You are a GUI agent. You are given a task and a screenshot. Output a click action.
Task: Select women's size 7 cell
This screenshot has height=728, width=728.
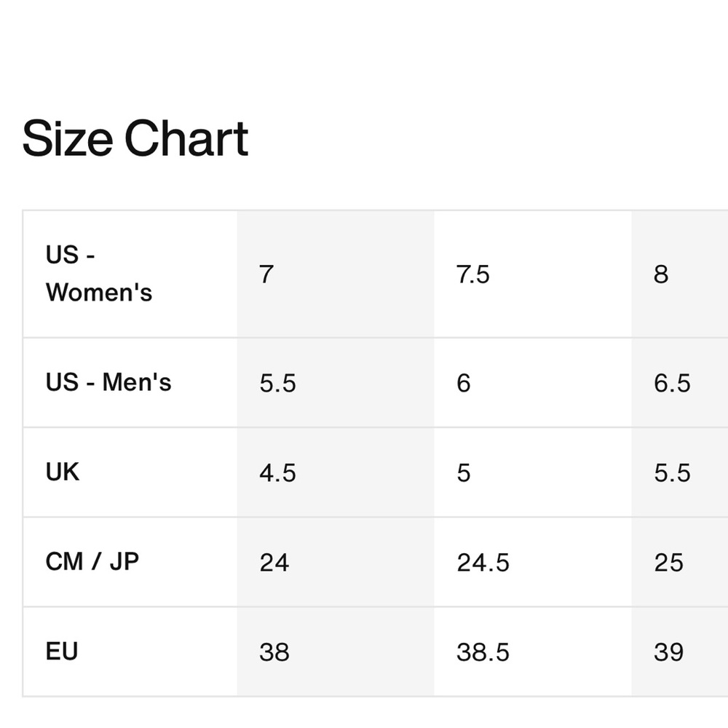336,274
